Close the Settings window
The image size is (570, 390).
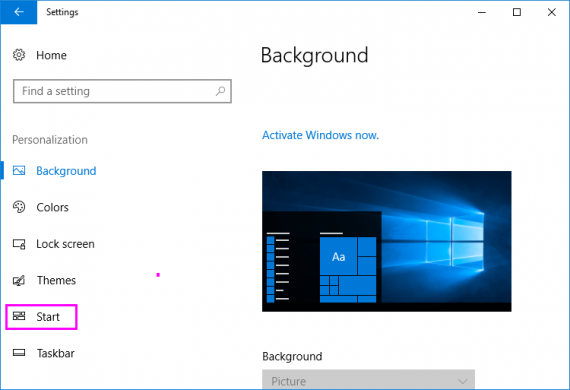(x=551, y=12)
